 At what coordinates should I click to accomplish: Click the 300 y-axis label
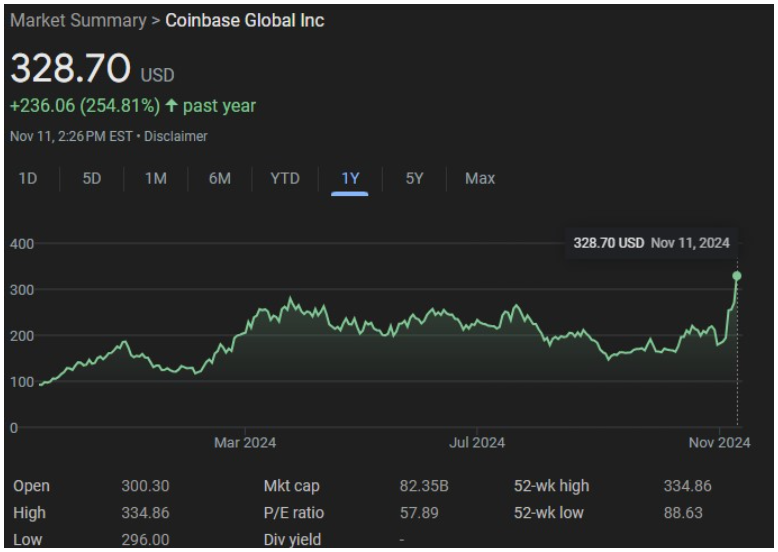tap(22, 290)
